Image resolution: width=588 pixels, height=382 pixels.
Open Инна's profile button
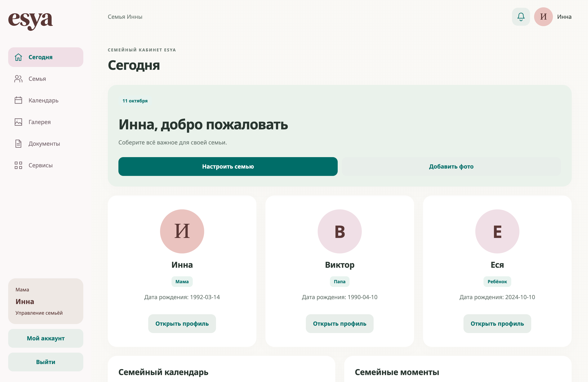click(182, 323)
